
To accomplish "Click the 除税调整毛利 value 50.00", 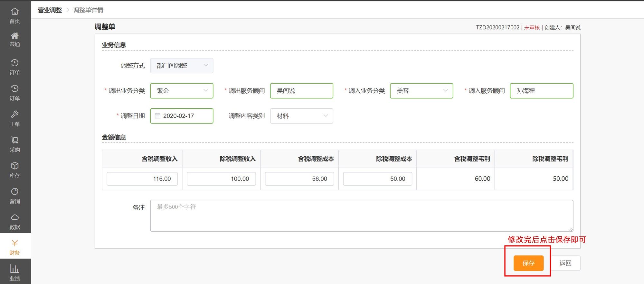I will tap(561, 179).
